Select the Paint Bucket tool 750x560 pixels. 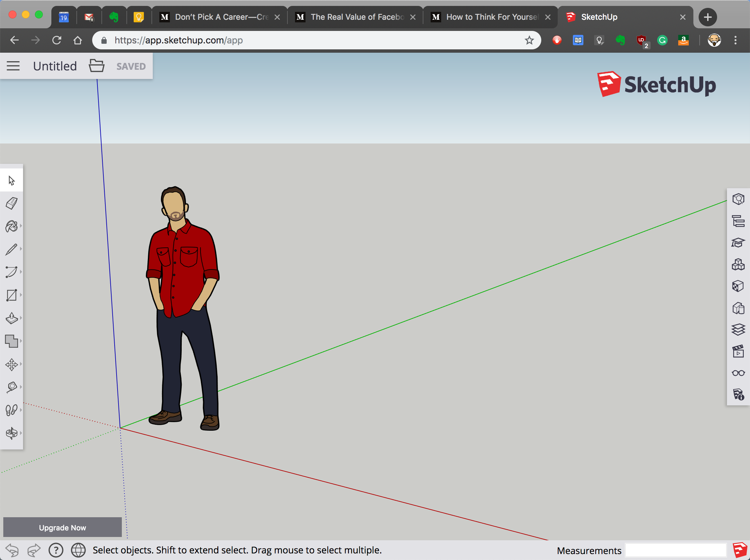coord(13,226)
